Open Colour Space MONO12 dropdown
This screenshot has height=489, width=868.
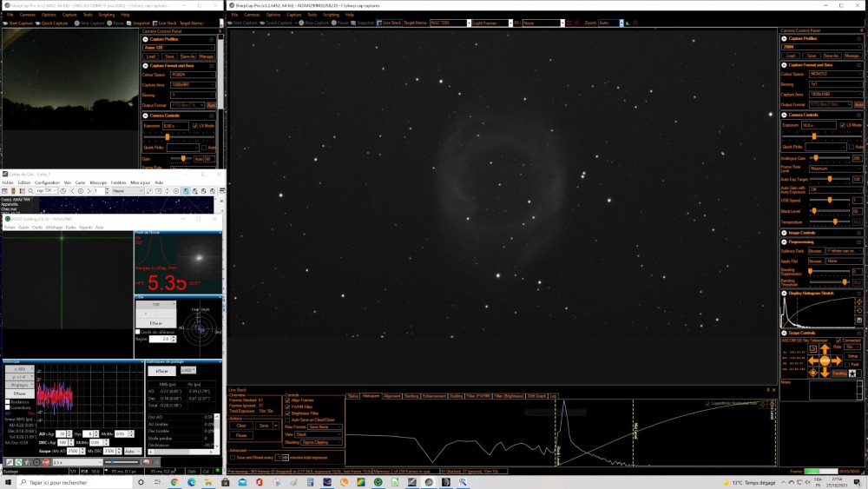click(835, 74)
